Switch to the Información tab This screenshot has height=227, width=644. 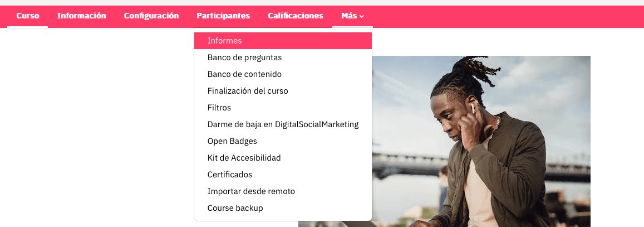coord(82,16)
